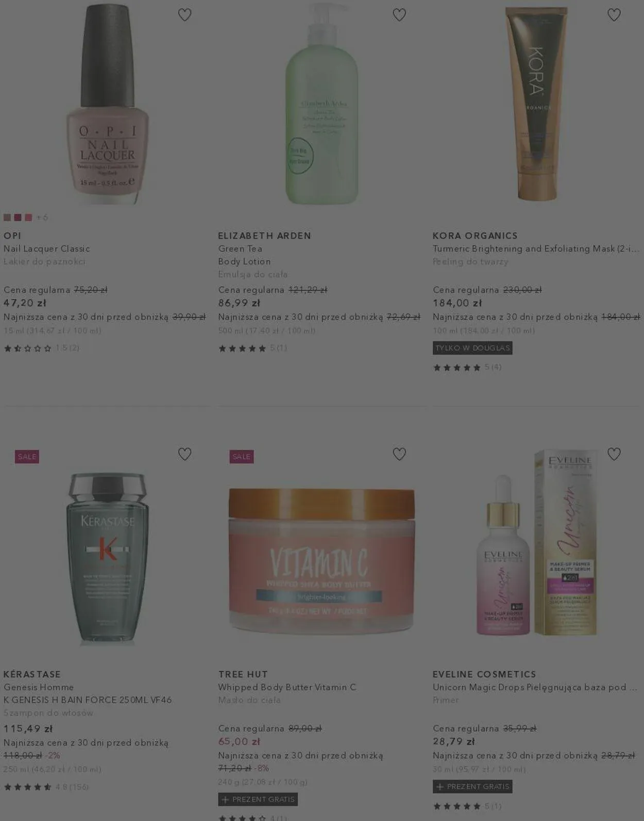Tap the heart on Tree Hut body butter
This screenshot has width=644, height=821.
click(x=399, y=454)
